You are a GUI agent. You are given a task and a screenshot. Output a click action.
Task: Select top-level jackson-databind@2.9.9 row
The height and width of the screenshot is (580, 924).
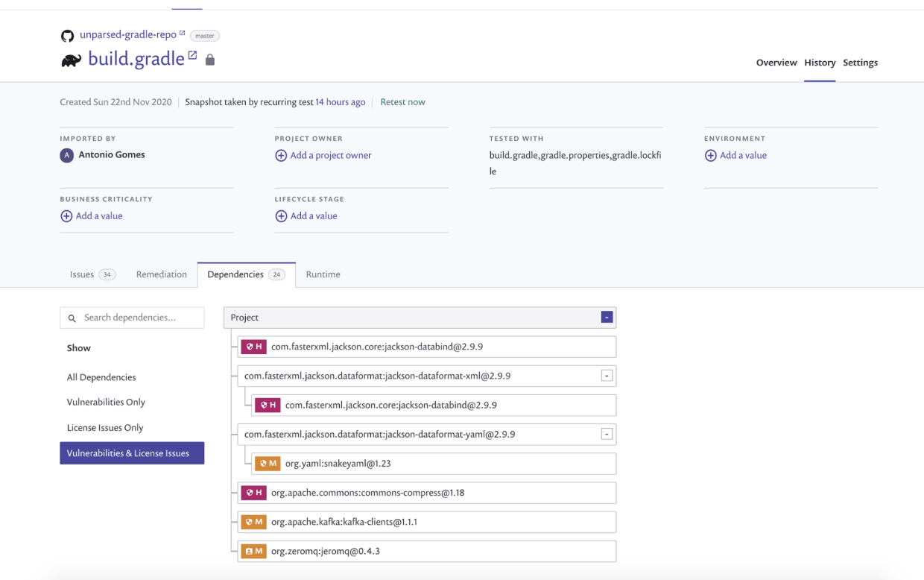tap(427, 347)
